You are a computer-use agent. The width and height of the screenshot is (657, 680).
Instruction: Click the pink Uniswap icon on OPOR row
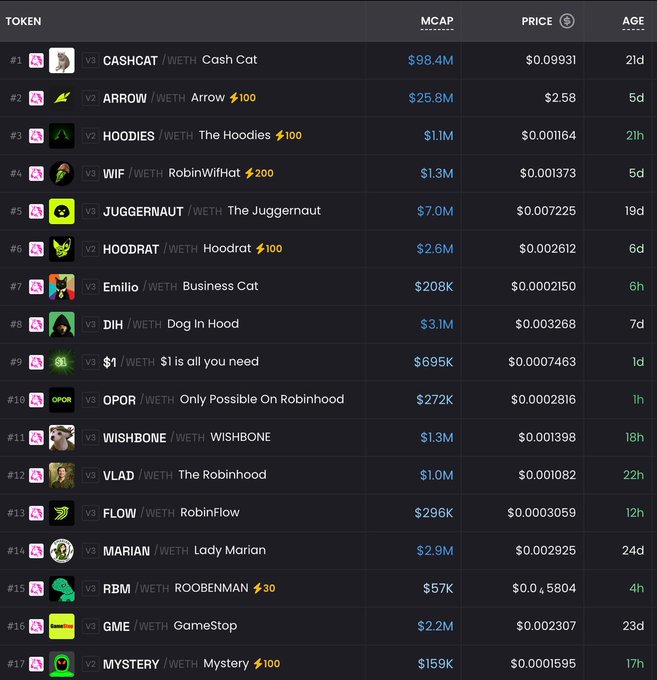[x=36, y=400]
